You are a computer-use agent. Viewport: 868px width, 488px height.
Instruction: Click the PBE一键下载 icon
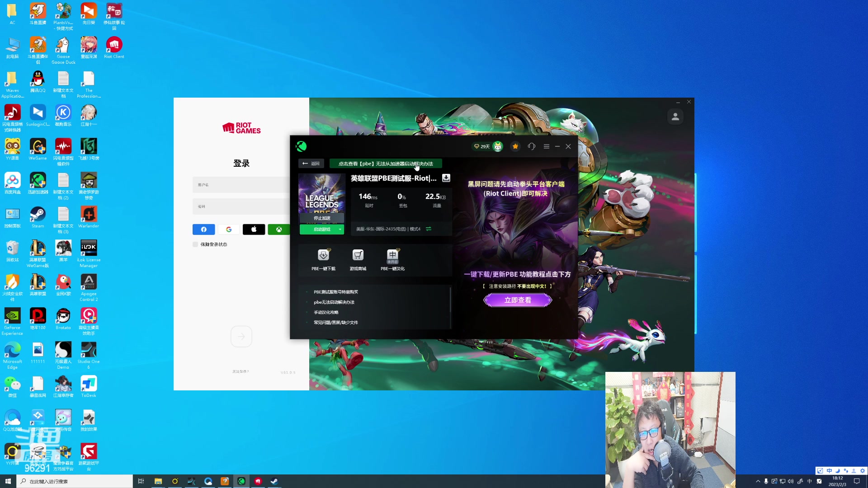click(323, 255)
